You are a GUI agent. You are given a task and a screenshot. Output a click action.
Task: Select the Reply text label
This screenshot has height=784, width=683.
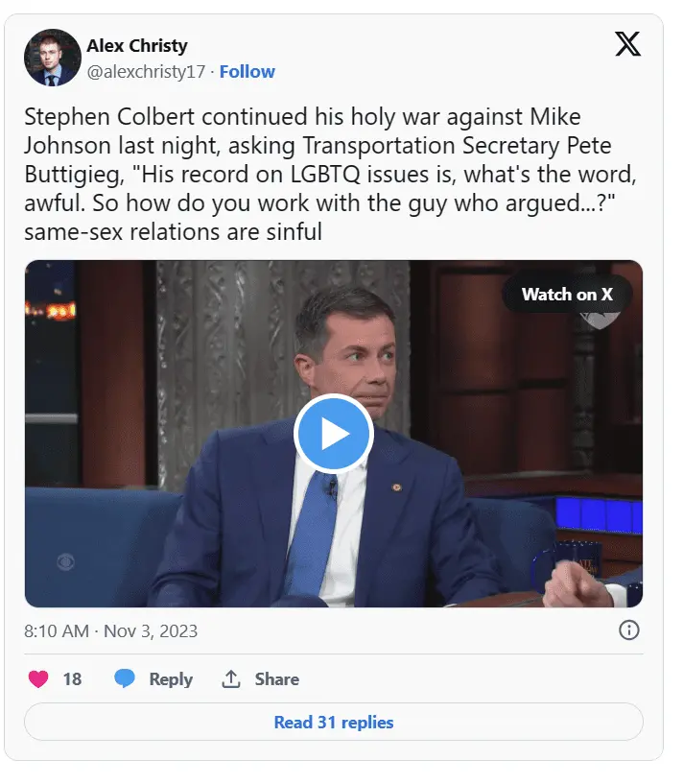pyautogui.click(x=171, y=679)
